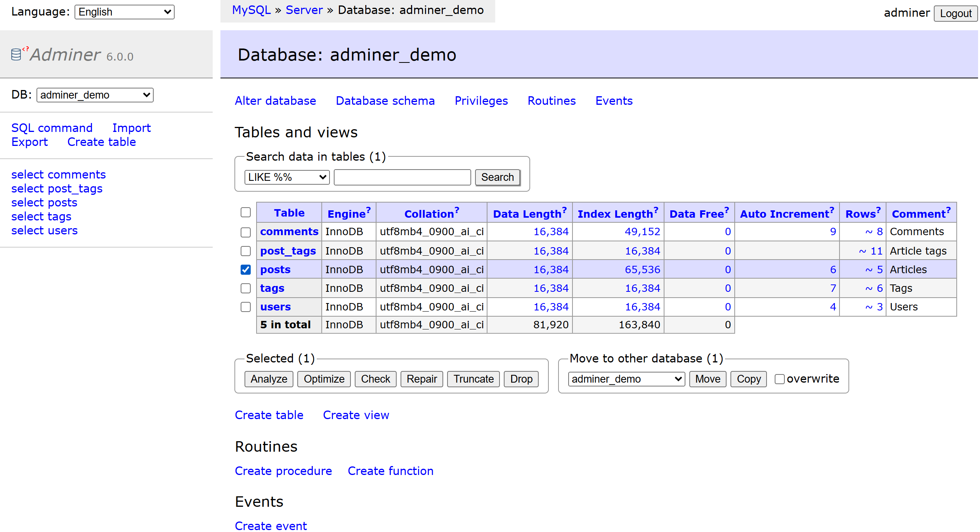Viewport: 980px width, 532px height.
Task: Open the Language dropdown
Action: [125, 12]
